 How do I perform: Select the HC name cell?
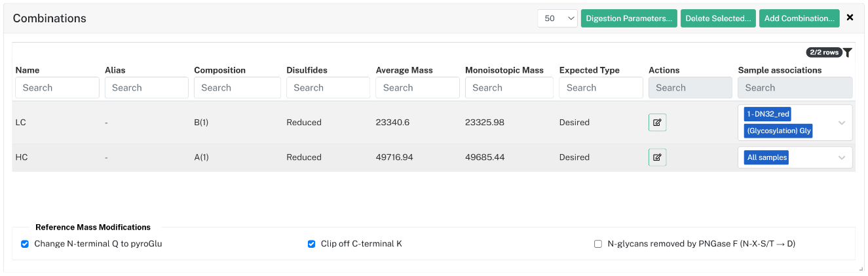(22, 157)
